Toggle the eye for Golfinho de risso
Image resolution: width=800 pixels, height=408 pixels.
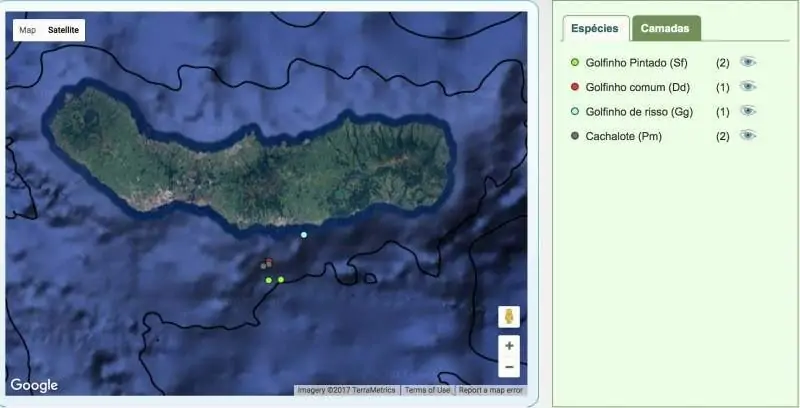tap(748, 111)
